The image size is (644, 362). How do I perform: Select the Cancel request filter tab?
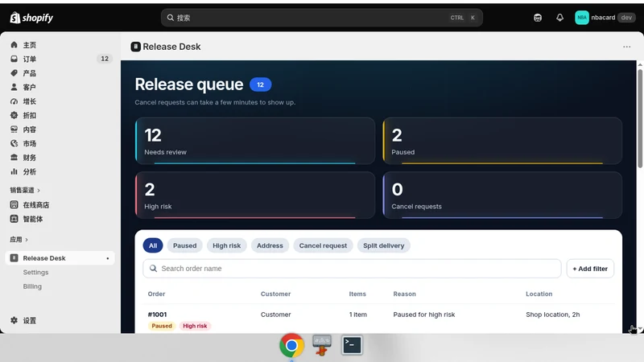(323, 245)
